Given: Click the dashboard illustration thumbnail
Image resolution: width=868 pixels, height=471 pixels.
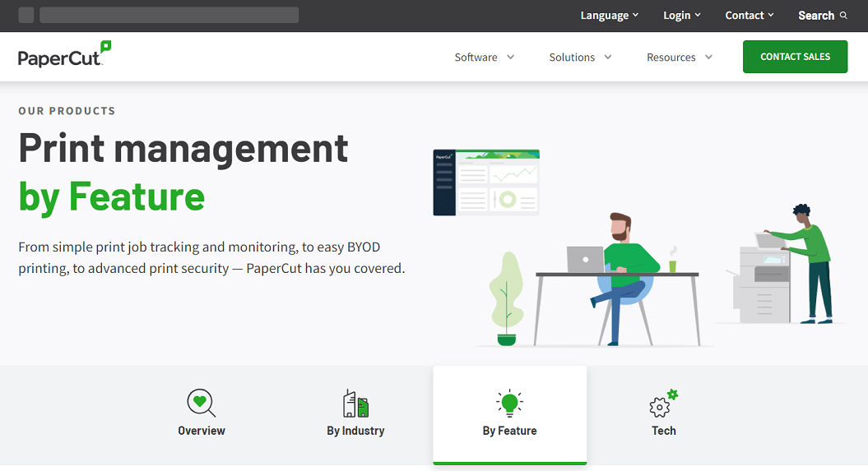Looking at the screenshot, I should click(486, 182).
